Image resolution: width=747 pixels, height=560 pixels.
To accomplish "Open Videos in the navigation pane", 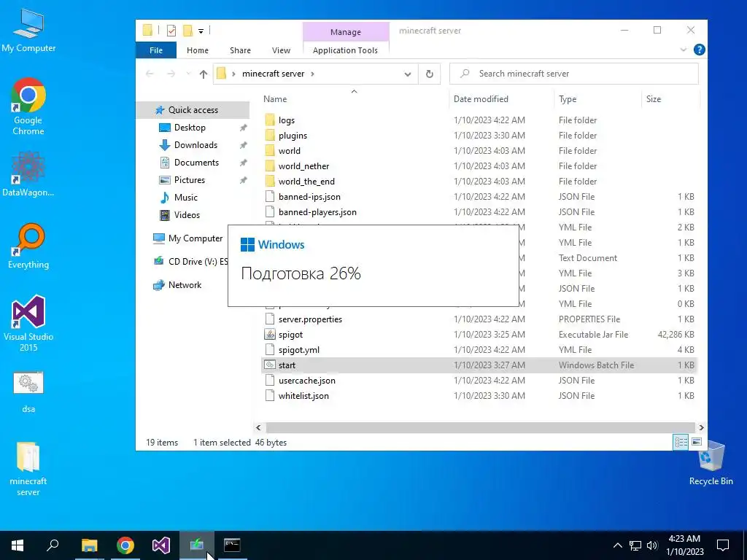I will (187, 215).
